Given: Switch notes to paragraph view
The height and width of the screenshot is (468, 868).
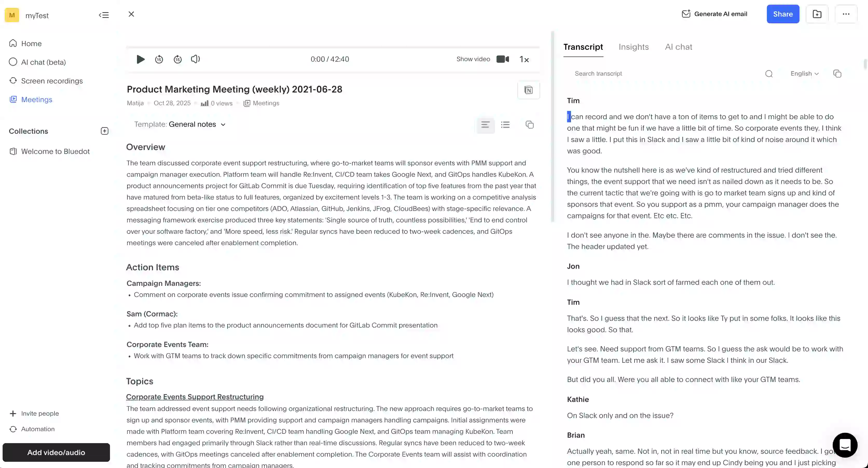Looking at the screenshot, I should (485, 125).
